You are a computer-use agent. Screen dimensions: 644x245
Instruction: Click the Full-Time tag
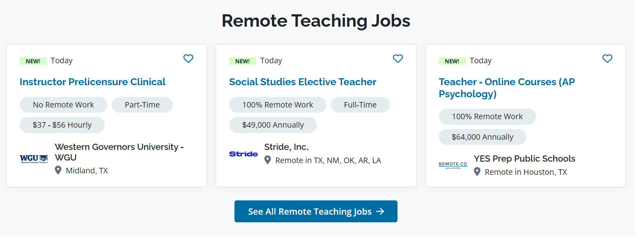[x=360, y=105]
